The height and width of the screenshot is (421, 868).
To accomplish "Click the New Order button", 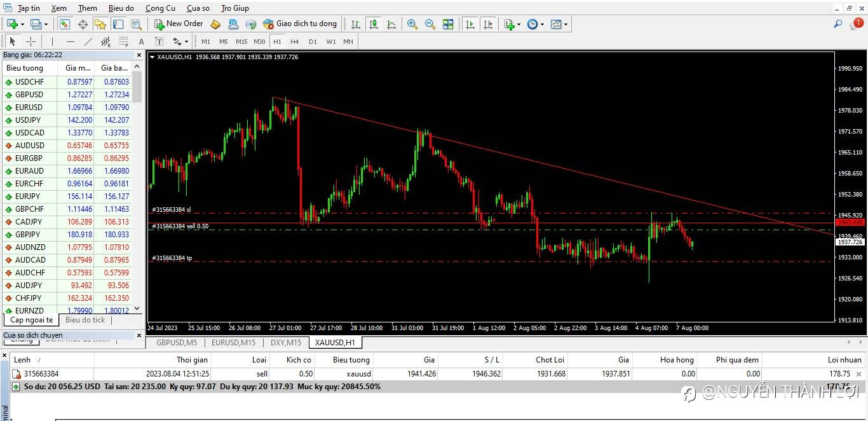I will (179, 24).
